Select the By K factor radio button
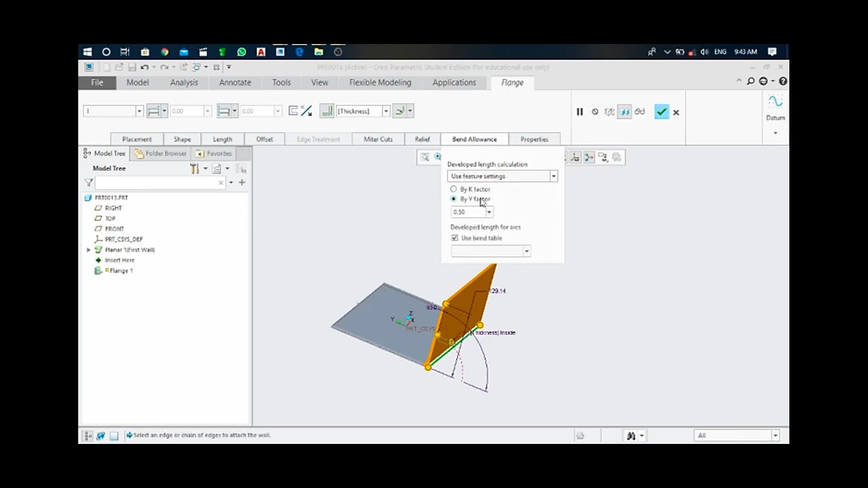868x488 pixels. click(x=454, y=189)
